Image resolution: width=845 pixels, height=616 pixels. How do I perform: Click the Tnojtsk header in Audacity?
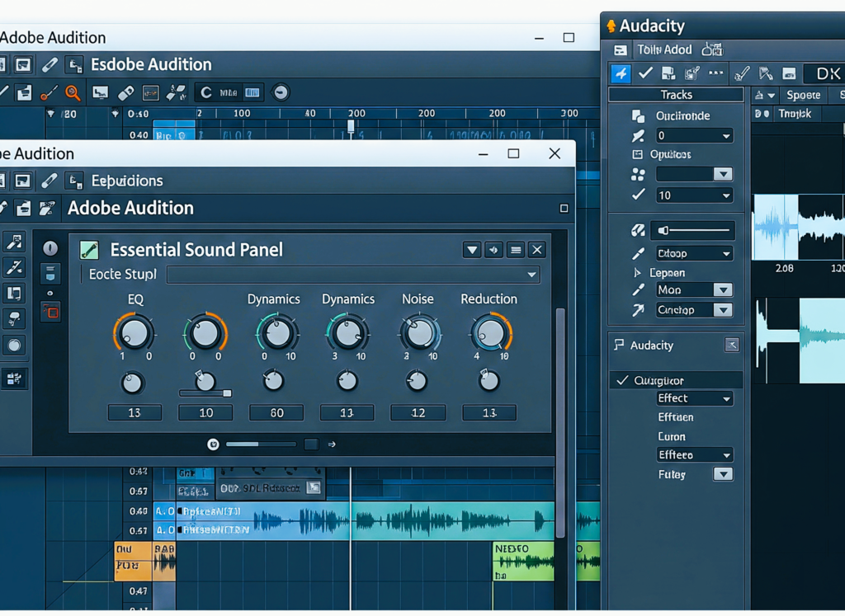795,114
